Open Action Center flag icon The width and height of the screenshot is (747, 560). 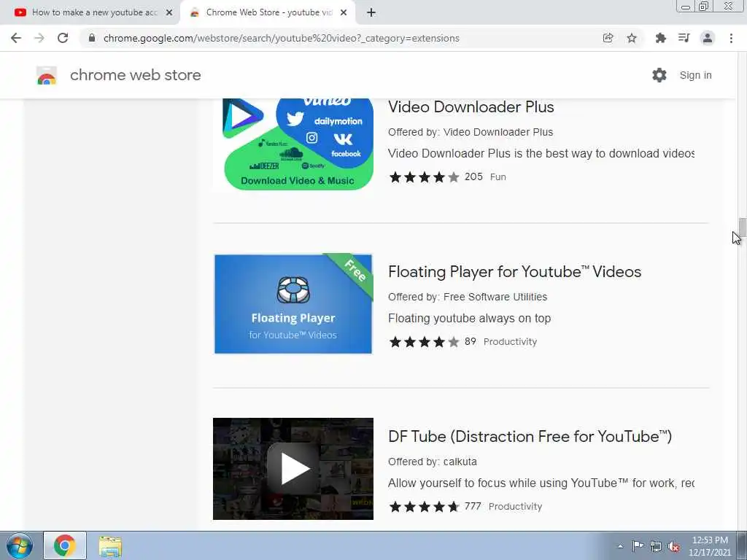(x=638, y=546)
